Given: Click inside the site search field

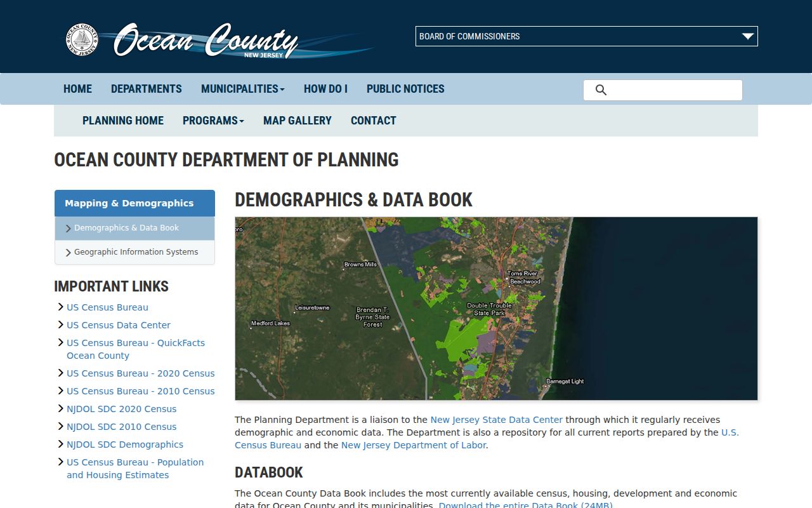Looking at the screenshot, I should pos(663,90).
